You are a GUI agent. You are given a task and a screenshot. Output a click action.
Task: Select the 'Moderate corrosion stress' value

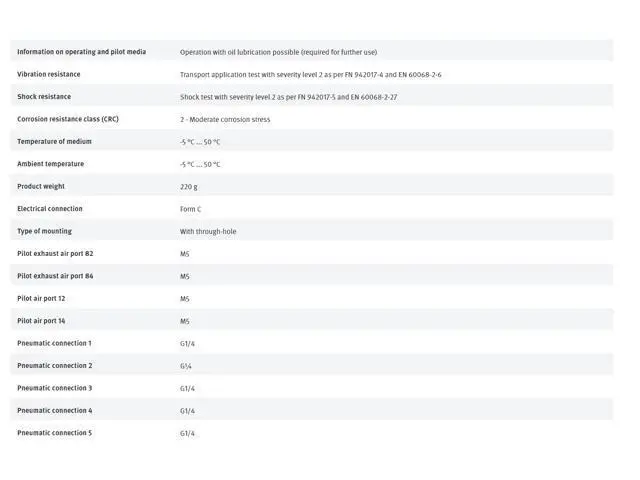coord(225,120)
